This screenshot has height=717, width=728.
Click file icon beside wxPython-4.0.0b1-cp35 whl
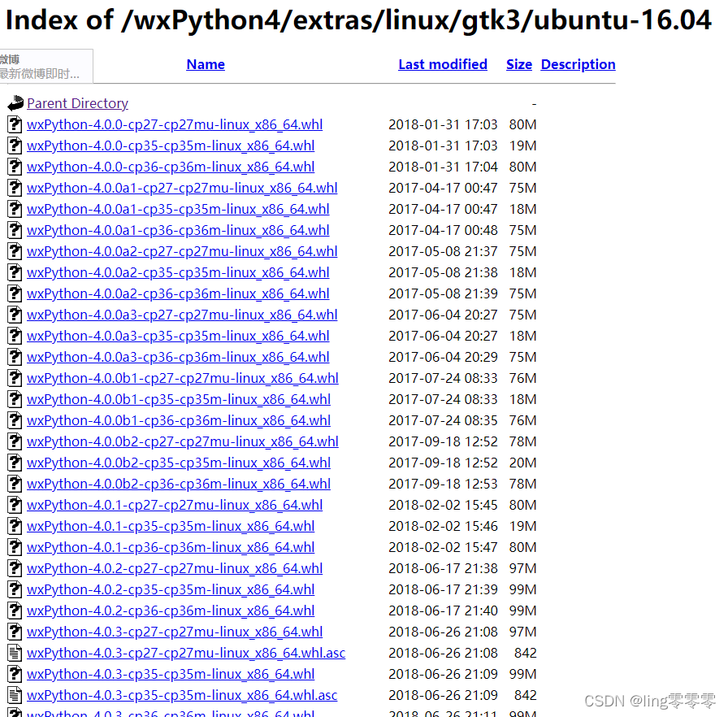15,399
